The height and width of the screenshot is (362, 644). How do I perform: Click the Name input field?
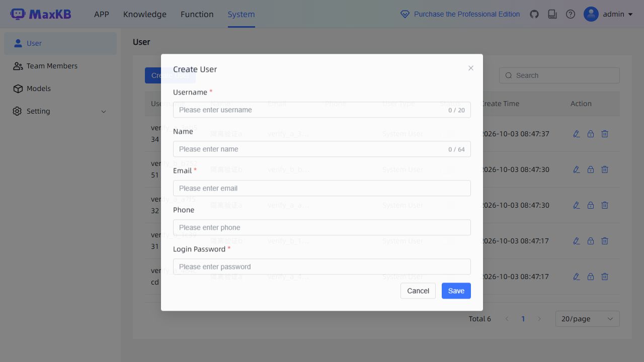click(322, 149)
